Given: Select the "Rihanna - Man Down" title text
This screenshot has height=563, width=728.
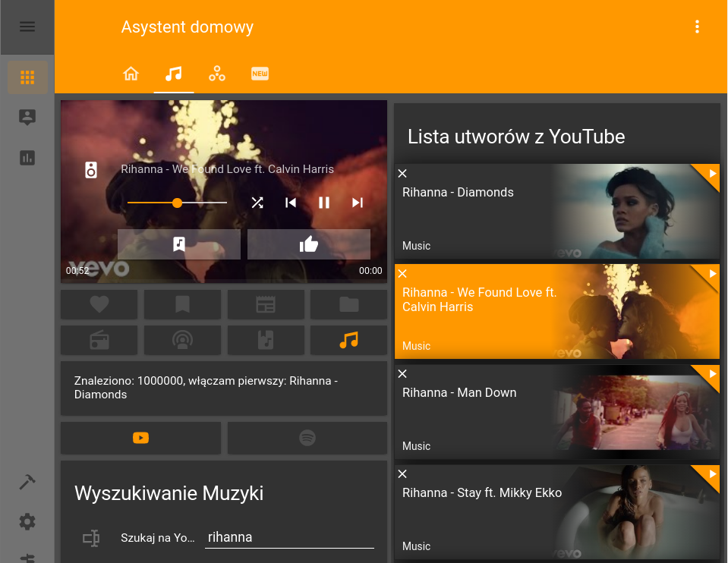Looking at the screenshot, I should [459, 393].
